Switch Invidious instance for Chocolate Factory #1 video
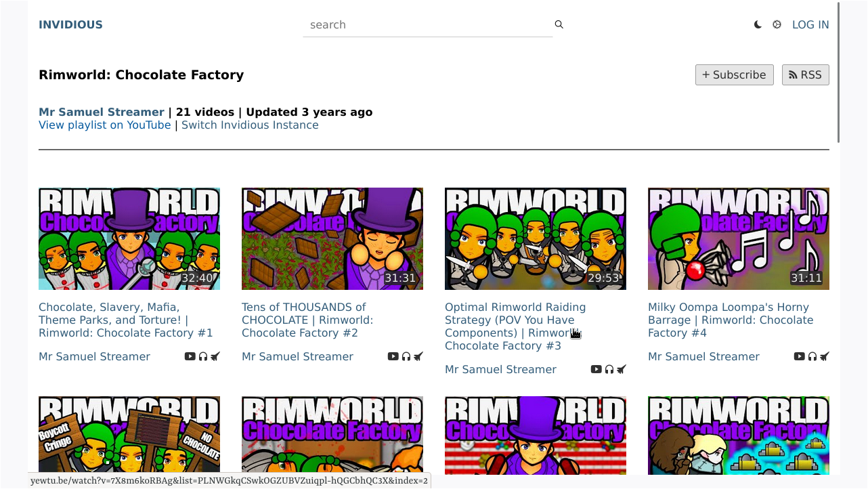The height and width of the screenshot is (489, 868). pos(215,356)
